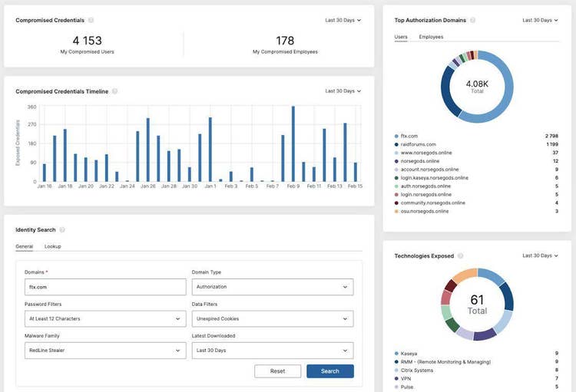
Task: Click info icon next to Top Authorization Domains
Action: tap(473, 20)
